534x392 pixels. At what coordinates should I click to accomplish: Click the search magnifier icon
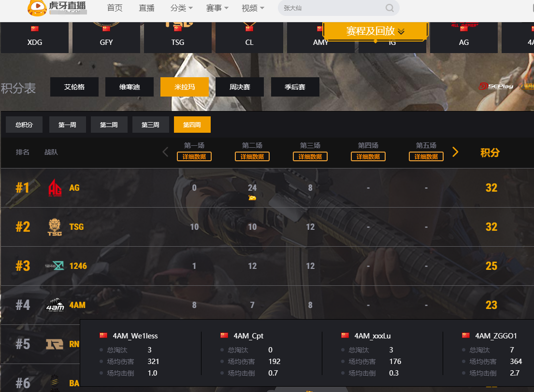tap(390, 8)
